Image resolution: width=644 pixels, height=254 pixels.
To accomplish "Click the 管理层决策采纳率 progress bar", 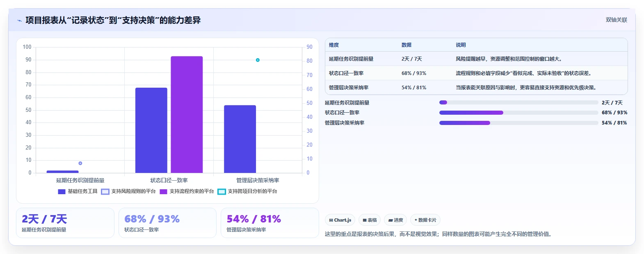I will pyautogui.click(x=518, y=123).
